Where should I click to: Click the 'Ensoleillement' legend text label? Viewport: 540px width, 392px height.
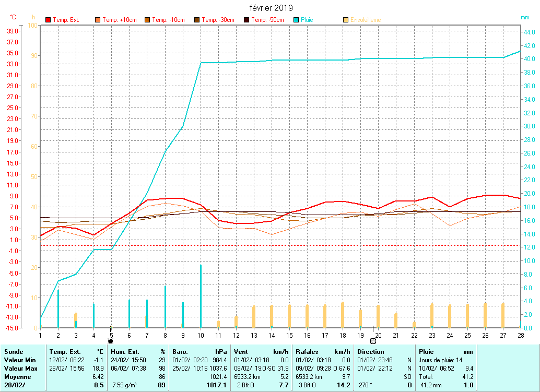[366, 20]
